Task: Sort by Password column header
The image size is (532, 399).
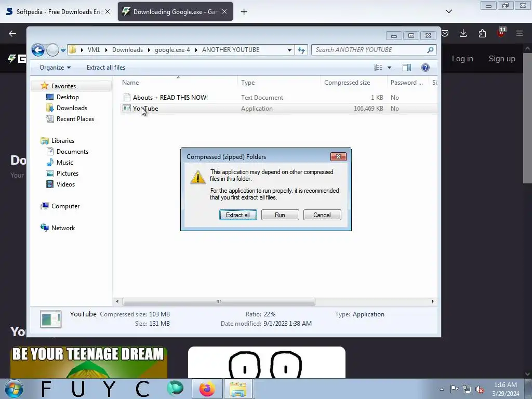Action: click(406, 83)
